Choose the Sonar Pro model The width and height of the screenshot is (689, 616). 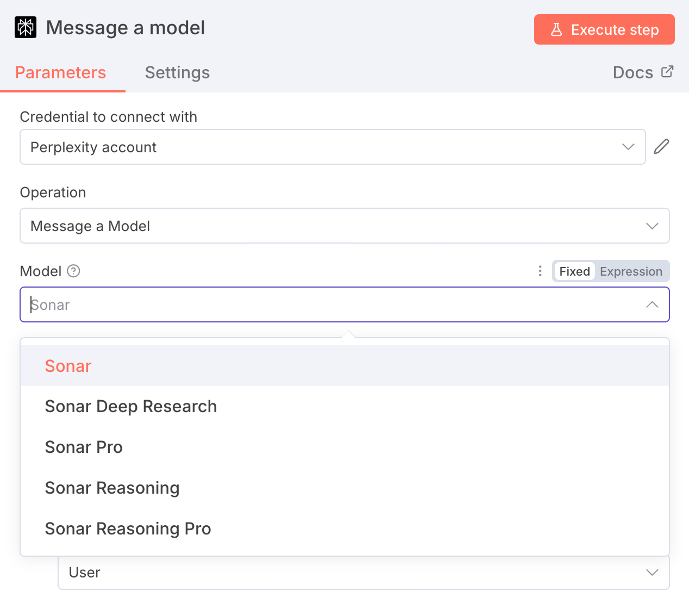point(84,447)
